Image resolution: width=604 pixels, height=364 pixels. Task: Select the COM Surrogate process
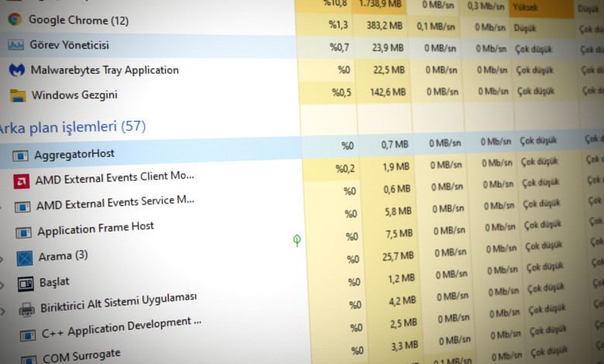coord(81,355)
